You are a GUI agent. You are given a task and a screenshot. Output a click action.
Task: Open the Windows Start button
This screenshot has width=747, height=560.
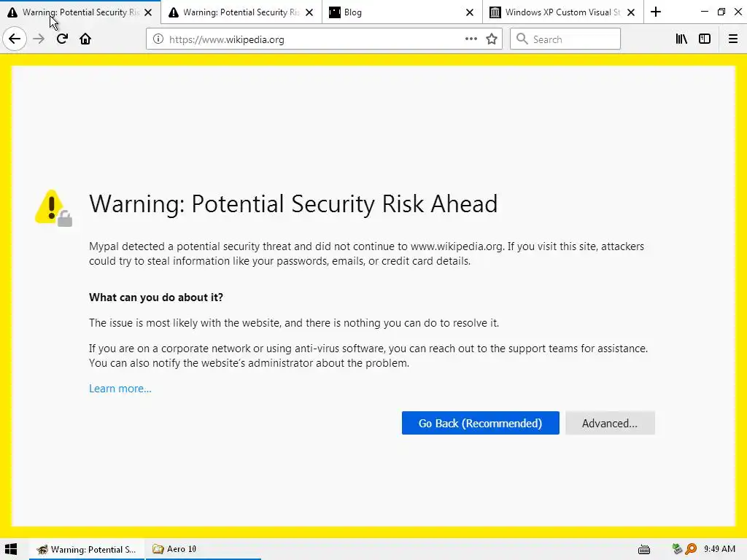tap(12, 549)
